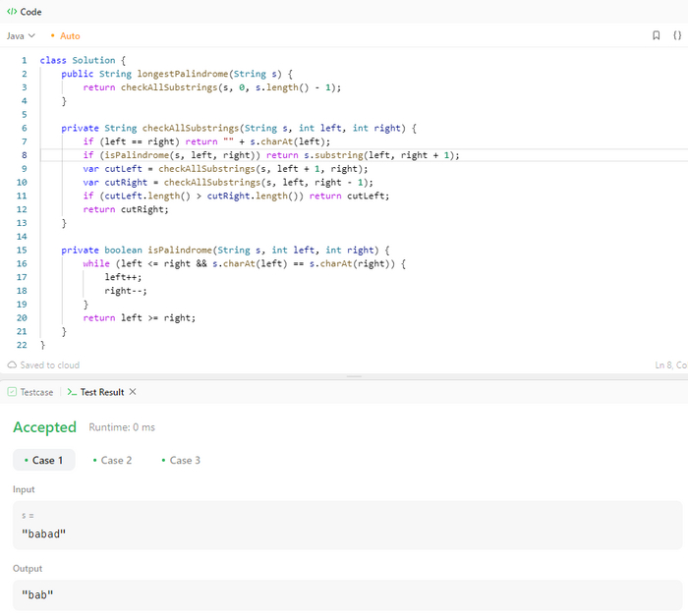Image resolution: width=688 pixels, height=616 pixels.
Task: Click the panel resize handle above Testcase
Action: pyautogui.click(x=355, y=376)
